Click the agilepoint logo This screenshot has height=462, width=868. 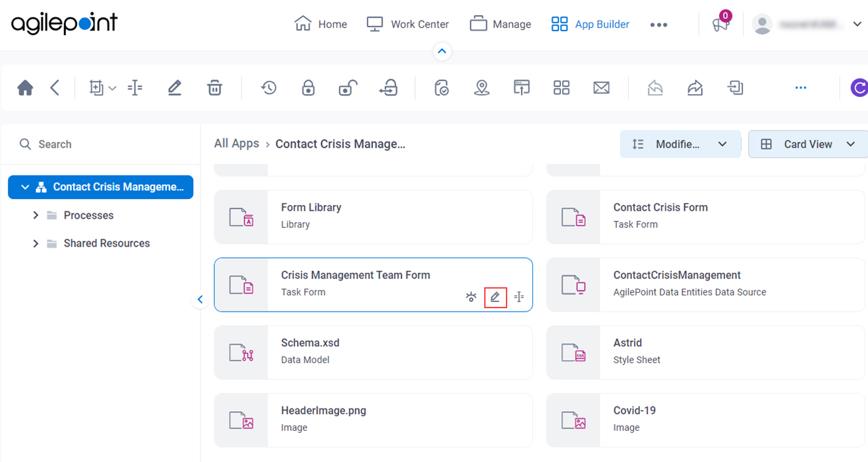[x=64, y=23]
